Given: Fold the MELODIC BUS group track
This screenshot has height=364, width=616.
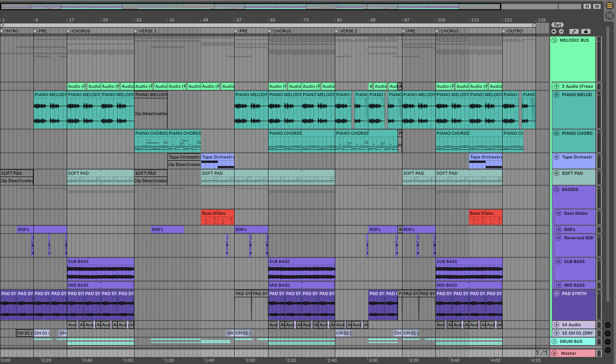Looking at the screenshot, I should [x=554, y=40].
